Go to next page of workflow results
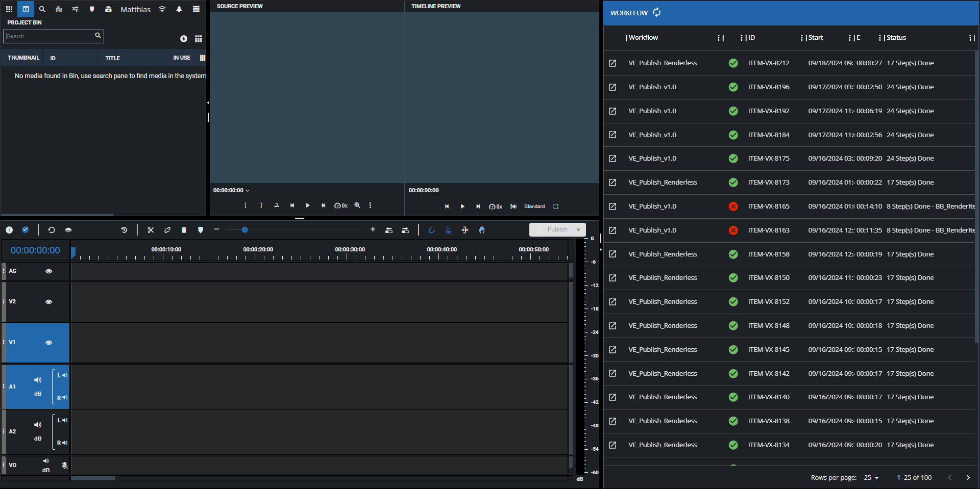Viewport: 980px width, 489px height. (x=969, y=477)
